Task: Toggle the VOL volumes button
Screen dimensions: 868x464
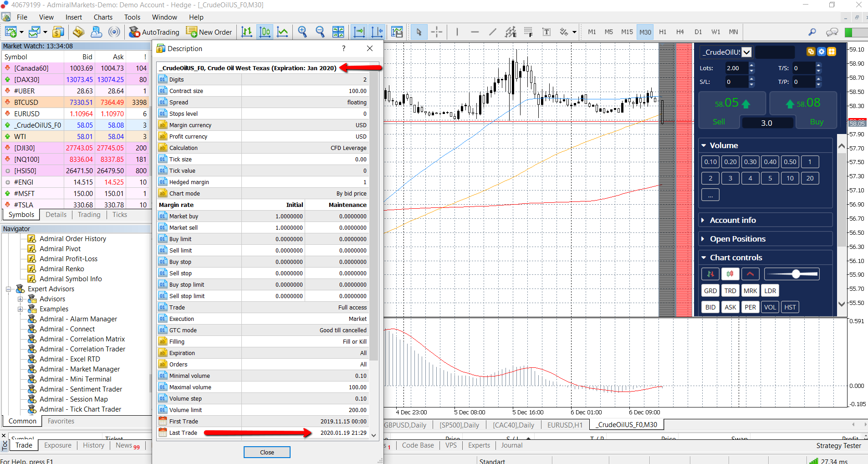Action: [x=770, y=307]
